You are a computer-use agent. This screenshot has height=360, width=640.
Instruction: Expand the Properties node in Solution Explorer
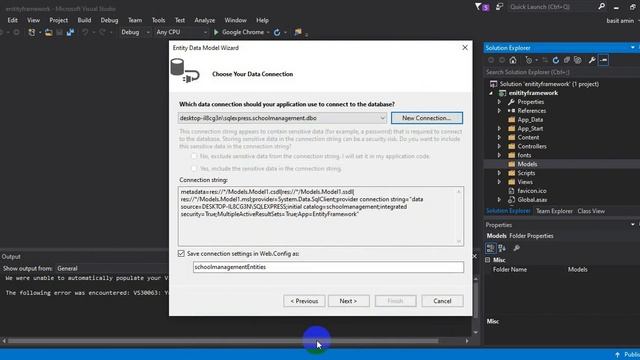(x=499, y=102)
